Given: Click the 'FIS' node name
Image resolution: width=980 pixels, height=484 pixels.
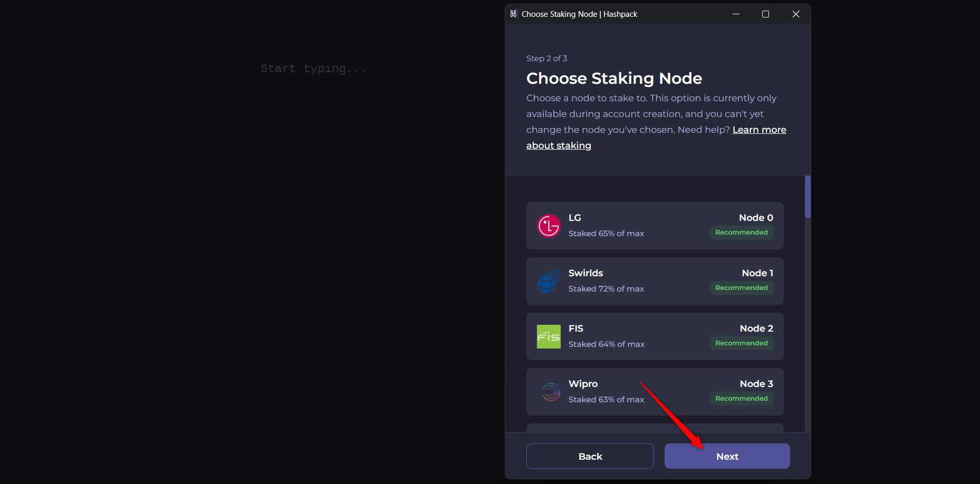Looking at the screenshot, I should (x=576, y=328).
